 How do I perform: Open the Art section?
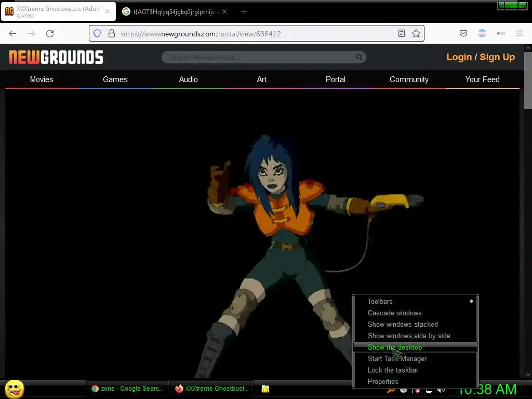point(262,79)
